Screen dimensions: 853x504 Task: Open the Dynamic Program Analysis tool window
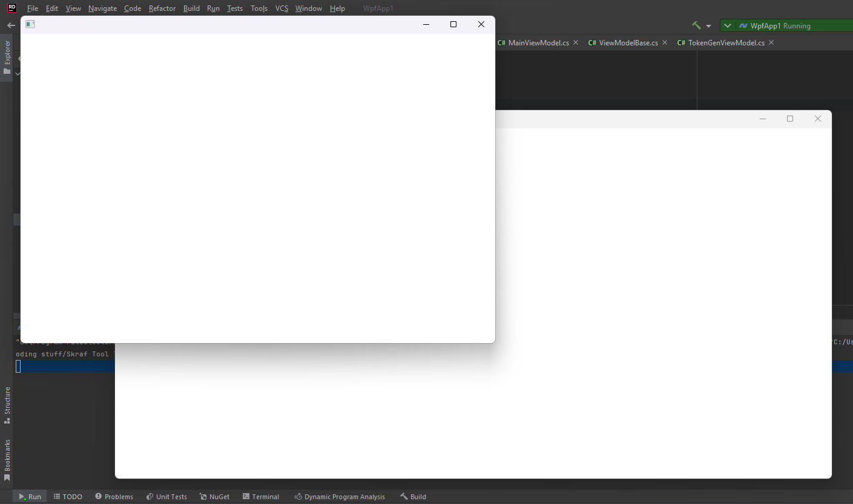pyautogui.click(x=340, y=497)
